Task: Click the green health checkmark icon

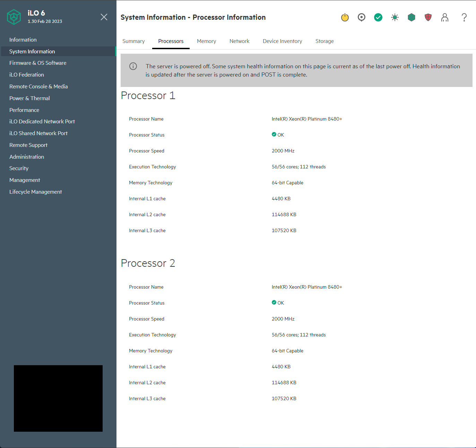Action: [378, 17]
